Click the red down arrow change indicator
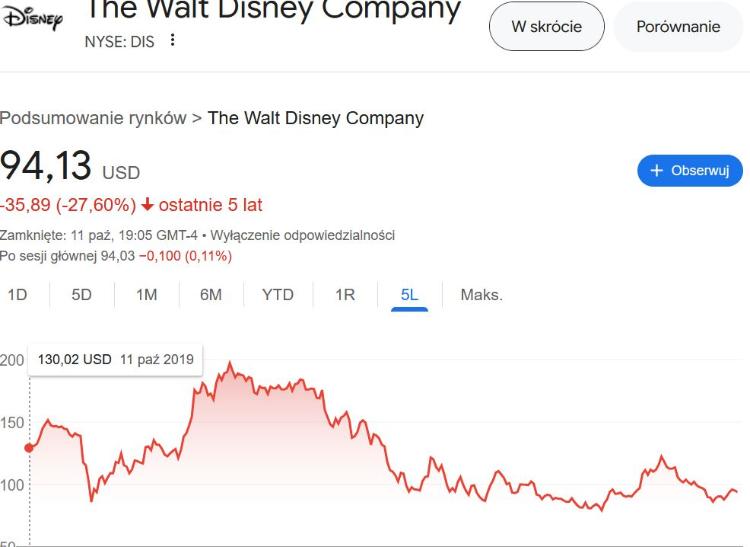This screenshot has height=547, width=750. click(x=148, y=205)
